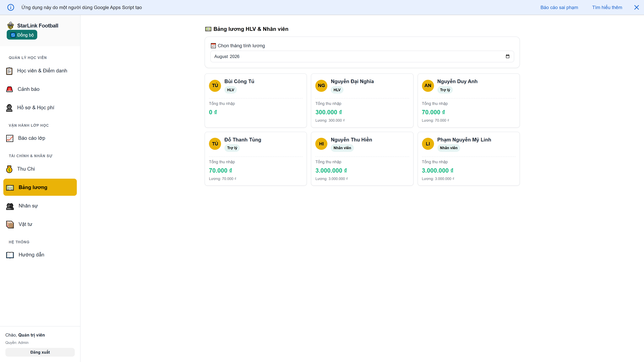Open the Báo cáo sai phạm link
Viewport: 644px width, 362px height.
(x=559, y=7)
